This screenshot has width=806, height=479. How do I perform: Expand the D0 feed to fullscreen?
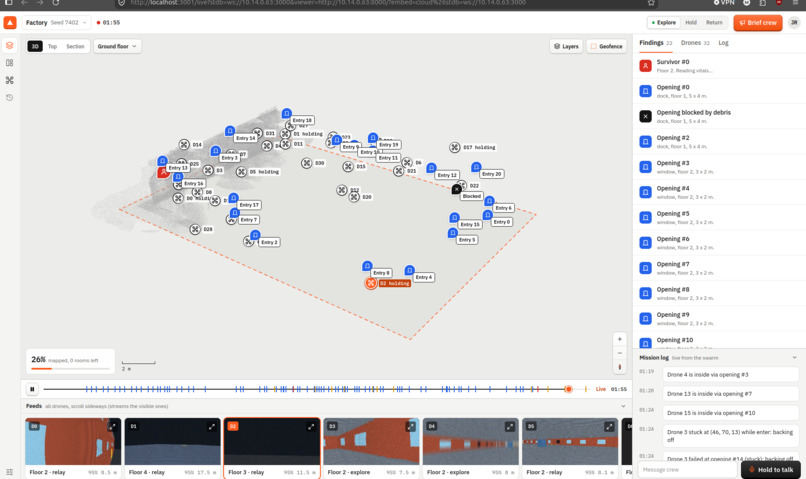coord(112,427)
